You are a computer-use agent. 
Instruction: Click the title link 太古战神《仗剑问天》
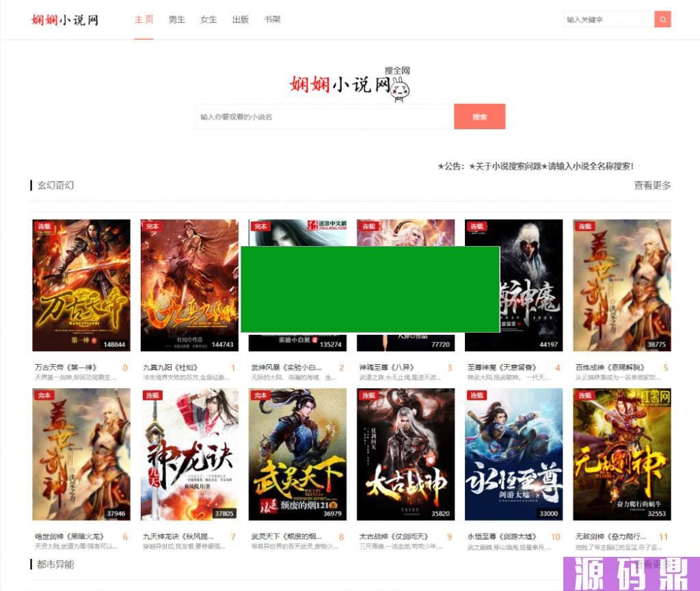click(394, 536)
